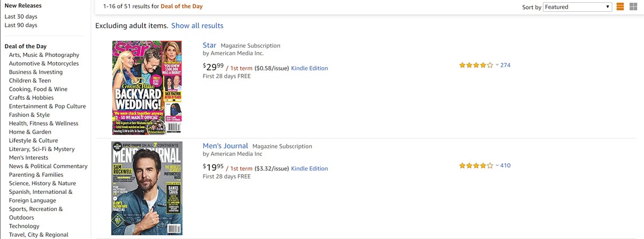Select Star's Kindle Edition link
The image size is (644, 239).
coord(309,68)
